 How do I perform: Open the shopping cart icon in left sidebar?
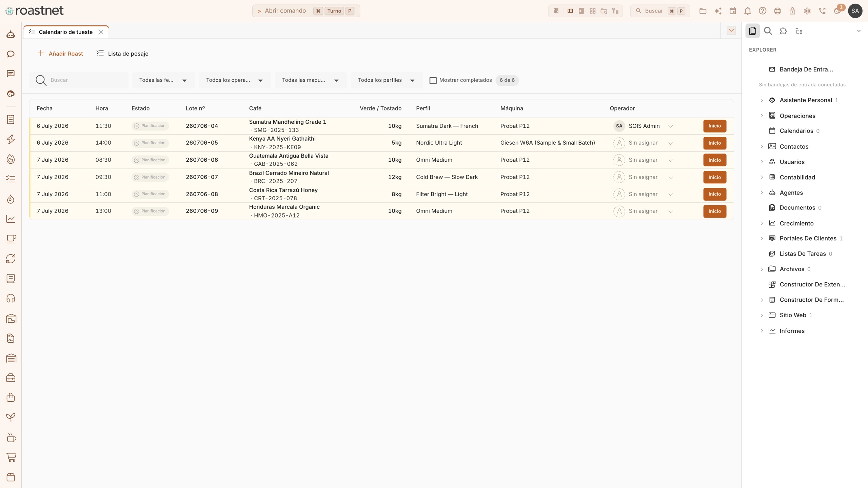(x=11, y=457)
